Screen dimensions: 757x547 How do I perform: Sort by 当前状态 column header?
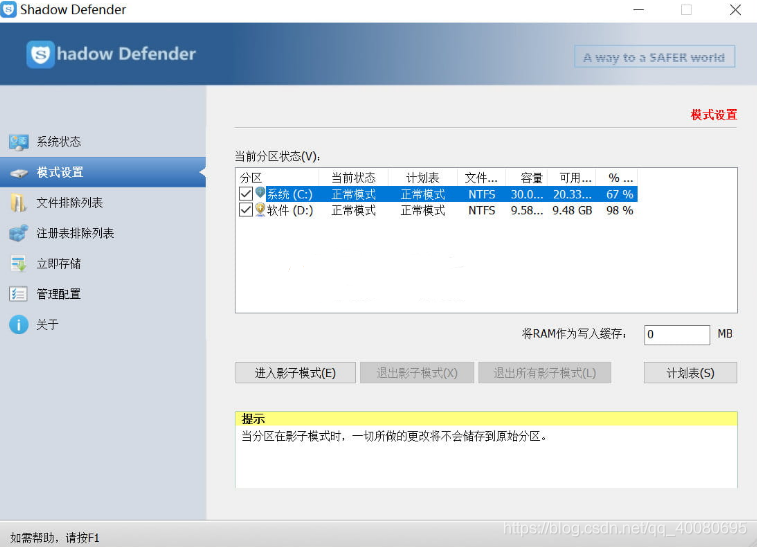pyautogui.click(x=353, y=178)
